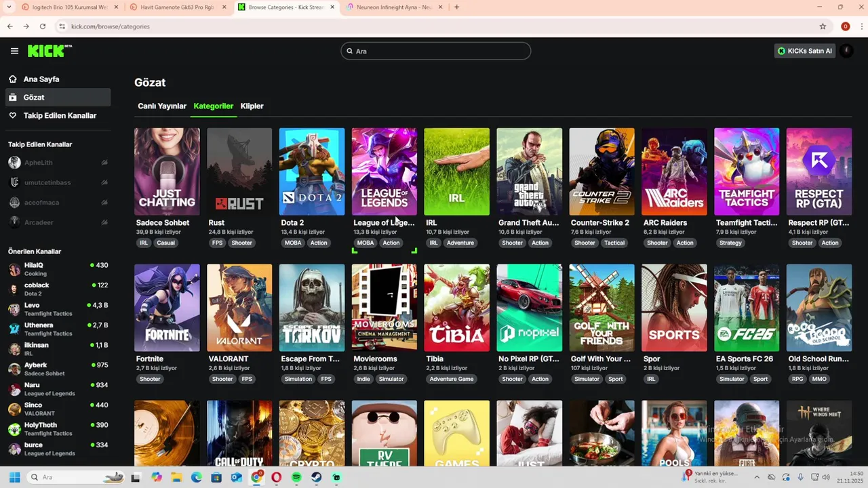Open the Fortnite category thumbnail
The width and height of the screenshot is (868, 488).
(x=167, y=308)
